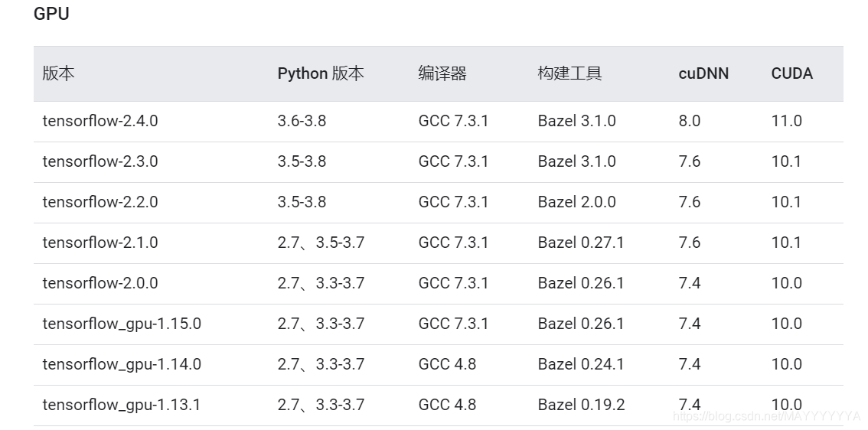Image resolution: width=868 pixels, height=430 pixels.
Task: Click the tensorflow-2.1.0 version cell
Action: point(100,243)
